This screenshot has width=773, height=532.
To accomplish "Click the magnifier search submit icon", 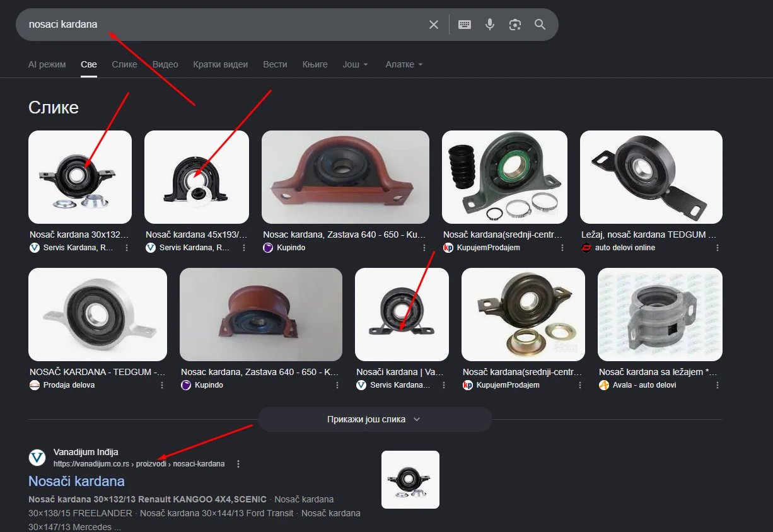I will (540, 25).
